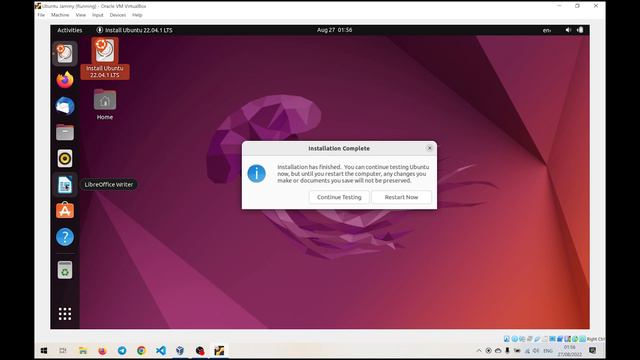Open Windows notification center icon
This screenshot has width=640, height=360.
(x=592, y=351)
